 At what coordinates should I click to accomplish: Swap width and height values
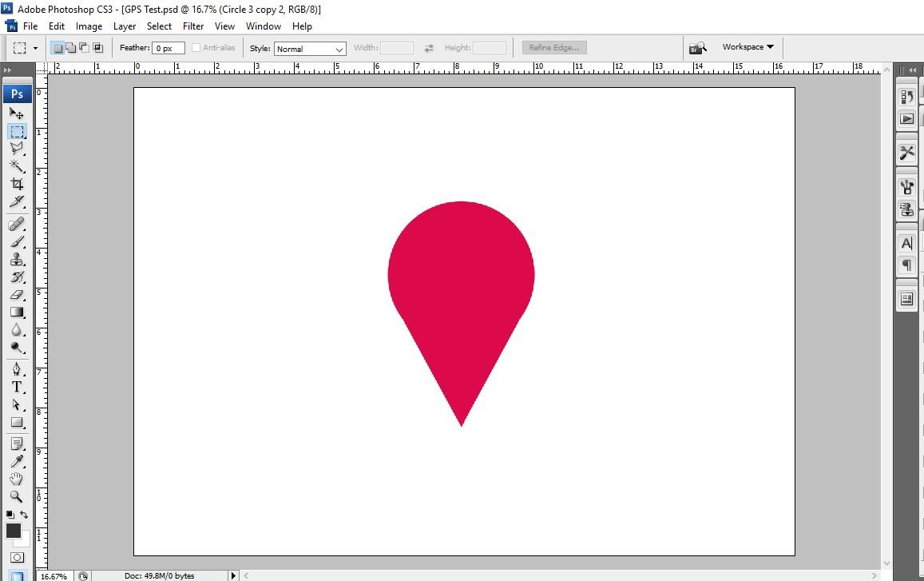coord(429,48)
